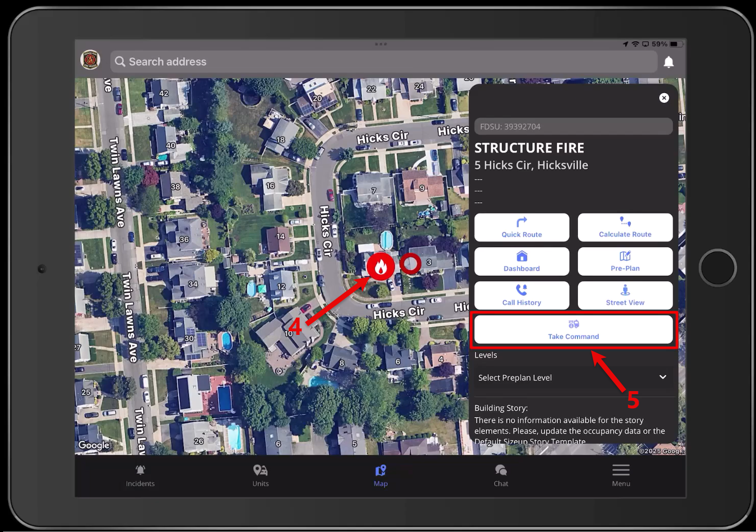Tap house number 40 on map
The height and width of the screenshot is (532, 756).
pos(171,145)
